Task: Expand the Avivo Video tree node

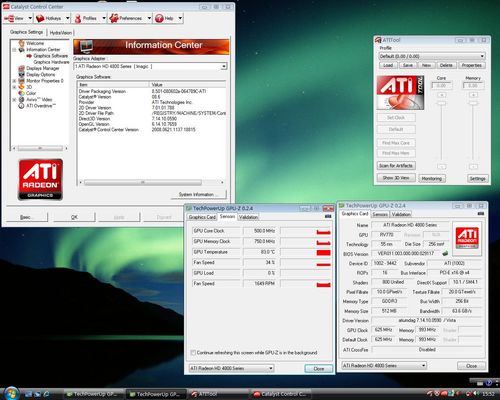Action: (x=14, y=100)
